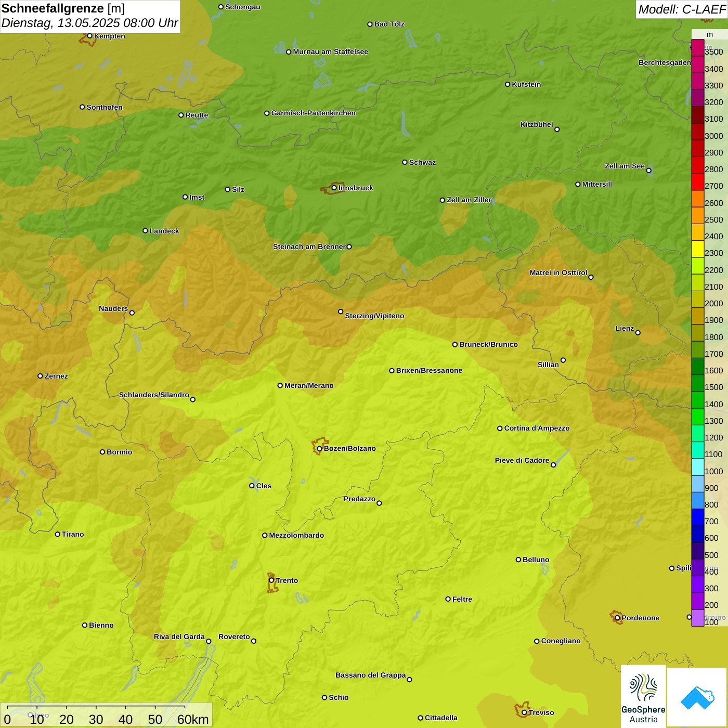
Task: Click the Conegliano label
Action: coord(561,641)
